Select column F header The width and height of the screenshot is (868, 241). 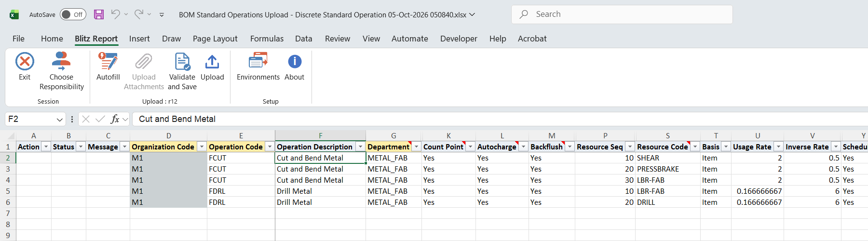[320, 136]
